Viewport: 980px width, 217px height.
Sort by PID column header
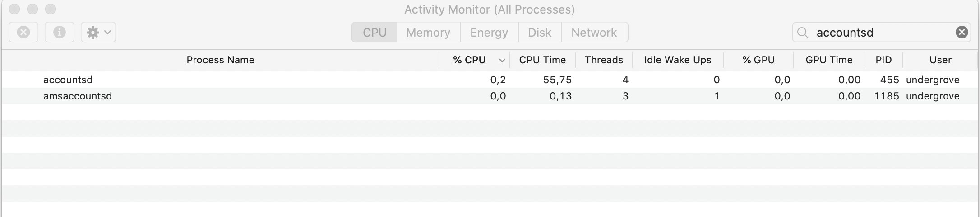(883, 60)
